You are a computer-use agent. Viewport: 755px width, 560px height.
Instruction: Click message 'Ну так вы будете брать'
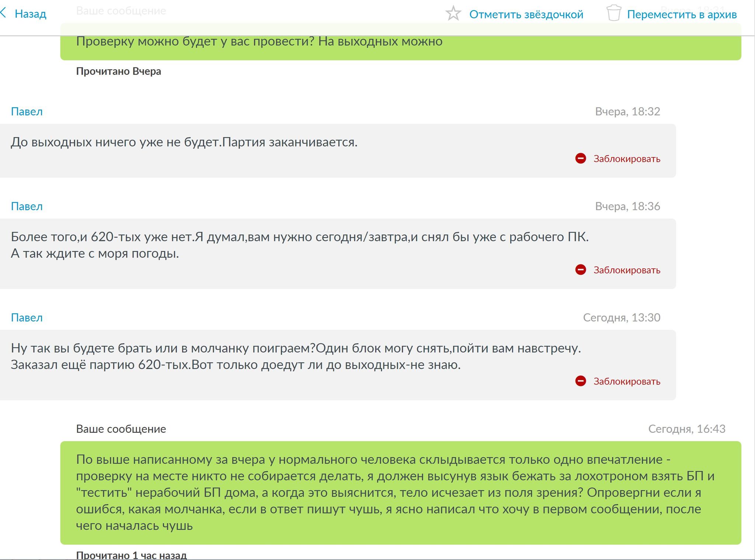(x=338, y=365)
